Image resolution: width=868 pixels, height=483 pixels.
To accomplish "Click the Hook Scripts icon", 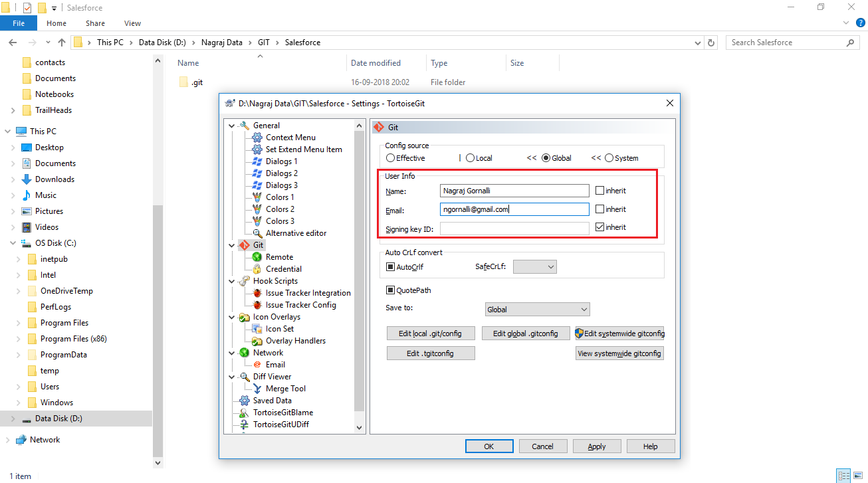I will coord(244,281).
